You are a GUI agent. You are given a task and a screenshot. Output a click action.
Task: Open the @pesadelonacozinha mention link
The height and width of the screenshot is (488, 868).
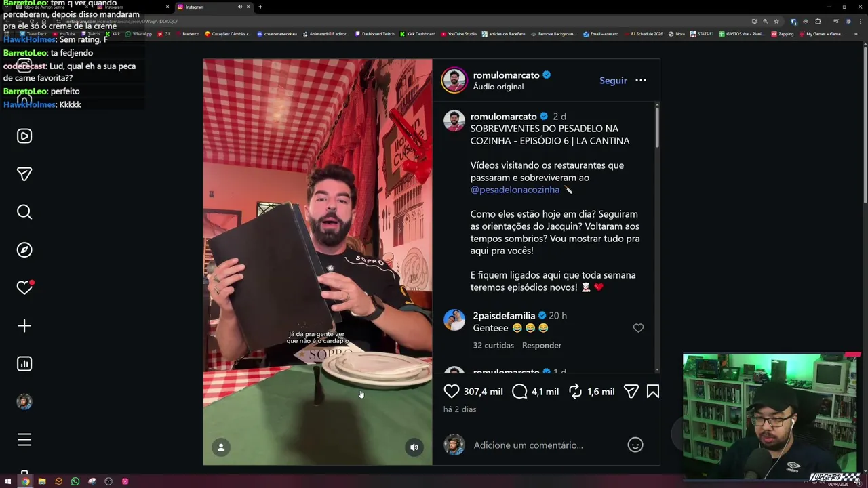[515, 190]
